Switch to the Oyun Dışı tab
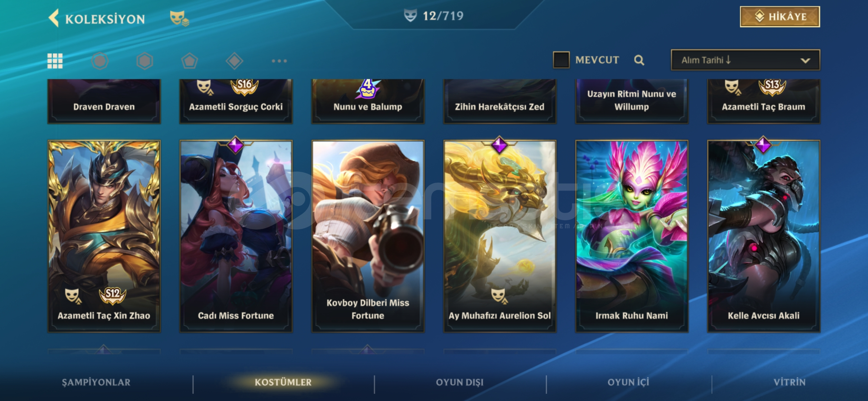This screenshot has height=401, width=868. pos(460,382)
